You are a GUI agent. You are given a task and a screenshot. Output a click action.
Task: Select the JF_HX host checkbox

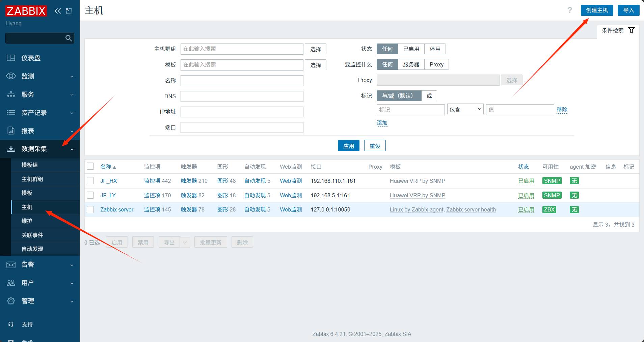point(90,181)
